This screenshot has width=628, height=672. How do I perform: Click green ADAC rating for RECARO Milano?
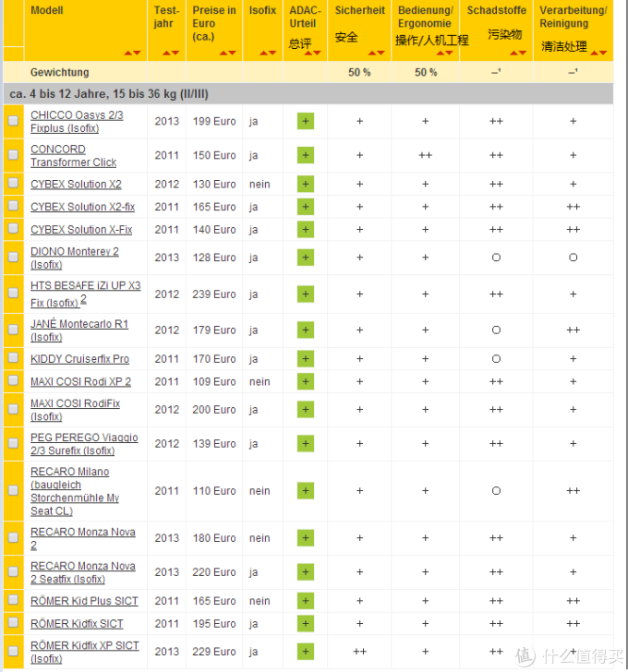(306, 491)
